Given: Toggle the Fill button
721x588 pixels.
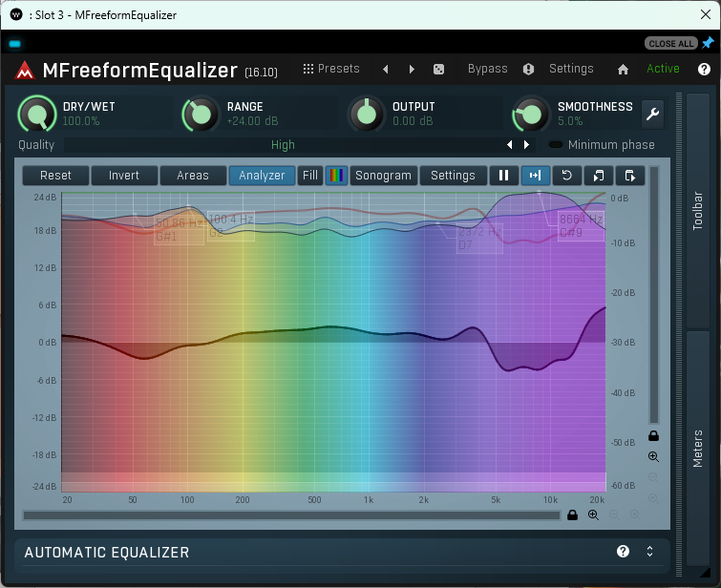Looking at the screenshot, I should pyautogui.click(x=310, y=176).
